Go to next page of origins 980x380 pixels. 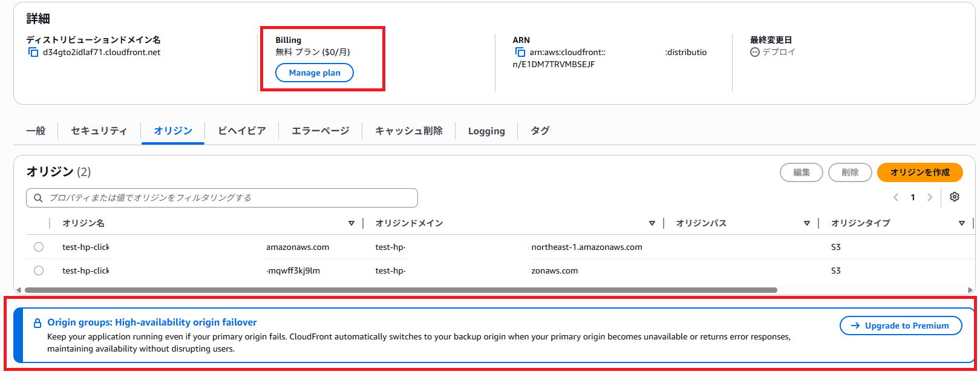[x=930, y=197]
